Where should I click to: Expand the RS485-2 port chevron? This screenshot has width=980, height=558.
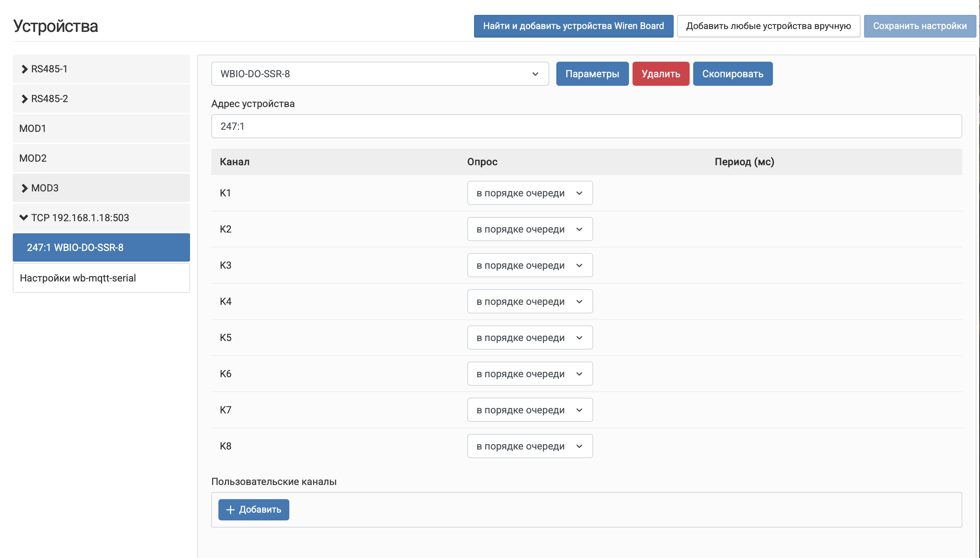[x=24, y=99]
